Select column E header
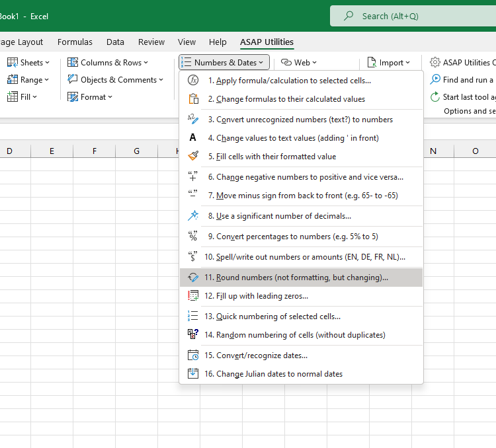The width and height of the screenshot is (496, 448). tap(52, 151)
